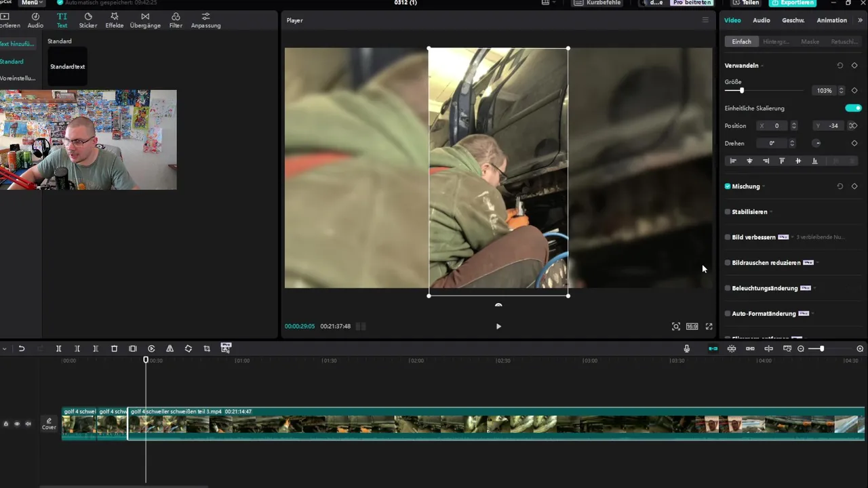Open the Player panel menu
868x488 pixels.
point(705,20)
